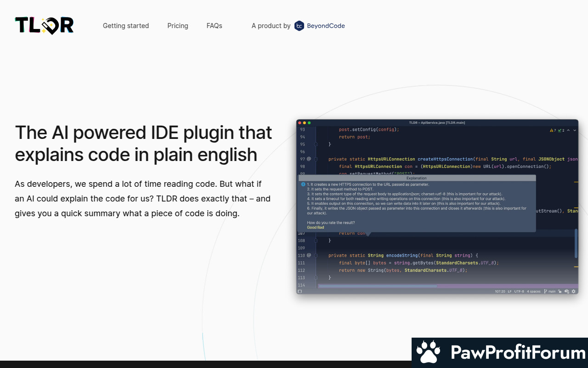Image resolution: width=588 pixels, height=368 pixels.
Task: Open the Getting started page
Action: [x=125, y=26]
